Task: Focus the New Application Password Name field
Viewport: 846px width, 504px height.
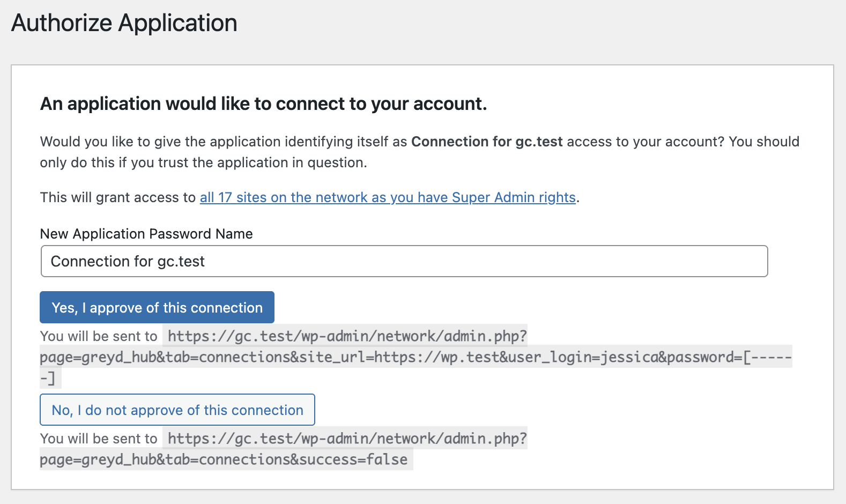Action: [404, 261]
